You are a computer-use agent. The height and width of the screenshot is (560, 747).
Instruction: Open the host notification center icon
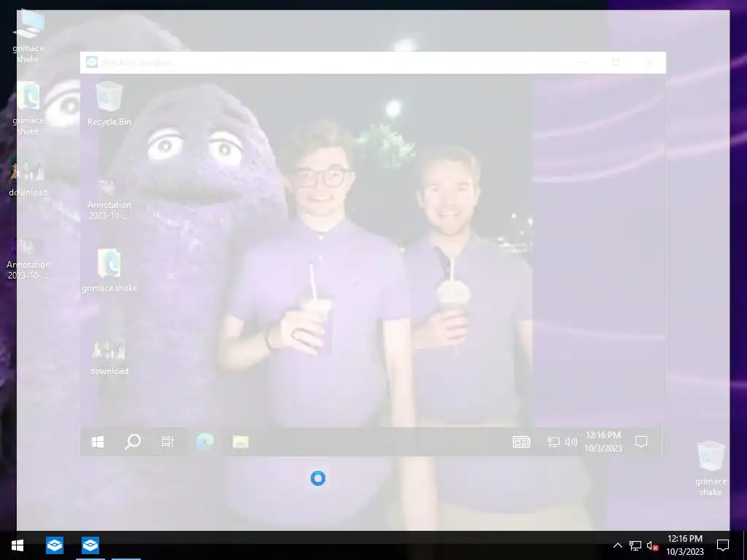click(x=723, y=545)
